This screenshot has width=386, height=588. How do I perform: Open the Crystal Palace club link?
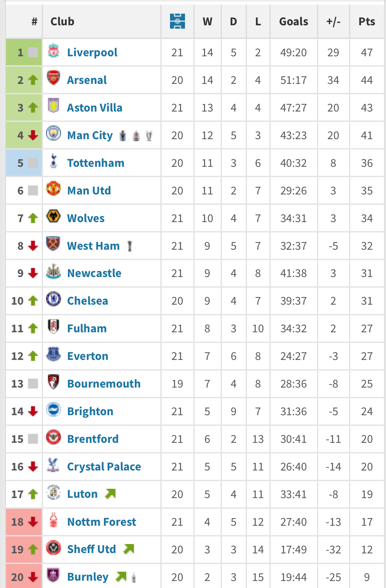pos(104,467)
